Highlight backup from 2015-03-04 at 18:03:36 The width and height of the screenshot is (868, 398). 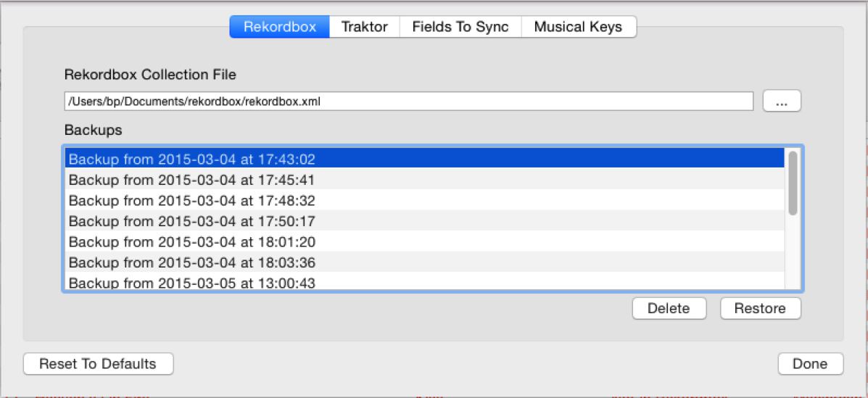click(x=191, y=262)
